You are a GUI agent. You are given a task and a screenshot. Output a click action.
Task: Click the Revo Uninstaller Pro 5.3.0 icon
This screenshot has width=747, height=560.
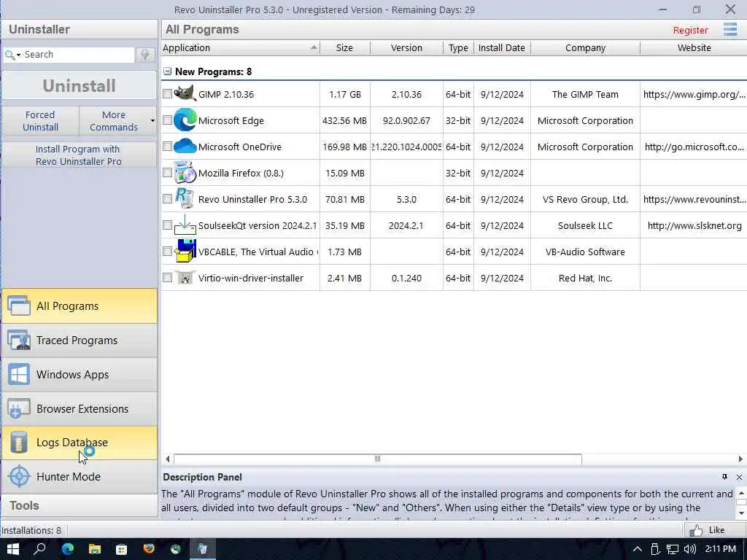pos(185,198)
